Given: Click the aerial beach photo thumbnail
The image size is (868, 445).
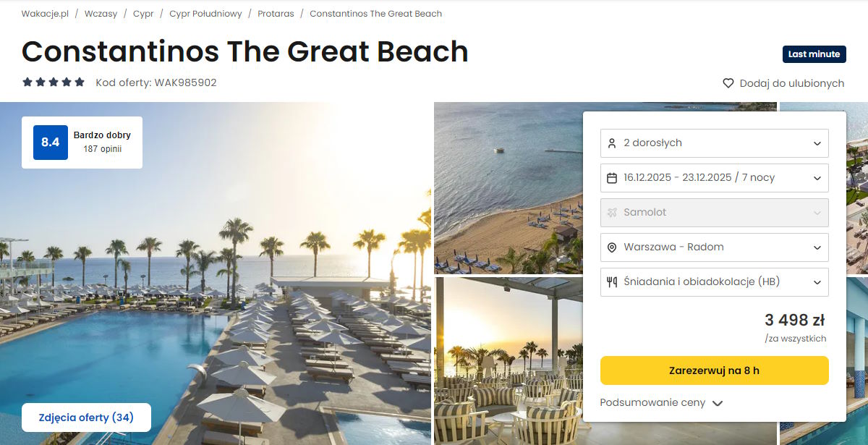Looking at the screenshot, I should tap(506, 188).
